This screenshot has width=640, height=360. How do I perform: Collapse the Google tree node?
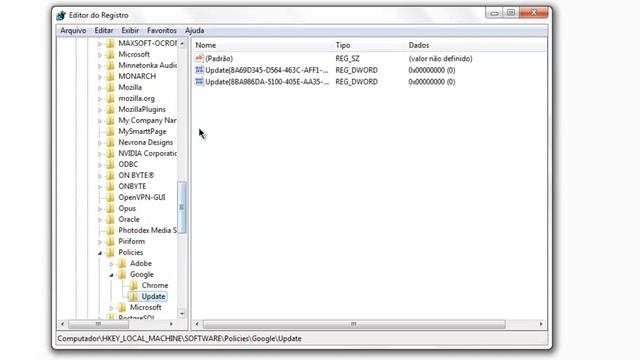tap(111, 275)
